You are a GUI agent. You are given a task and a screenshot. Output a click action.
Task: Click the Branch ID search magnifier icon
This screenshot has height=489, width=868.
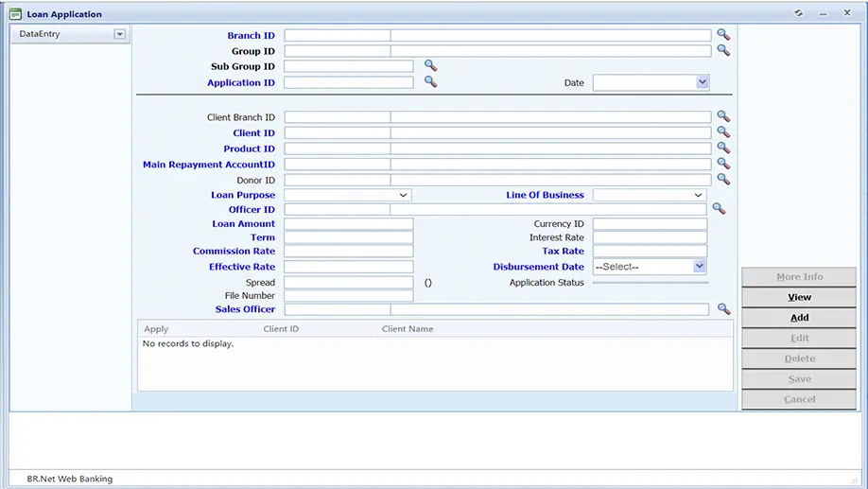point(723,34)
